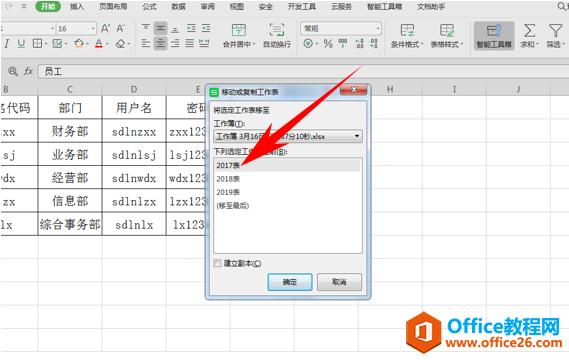Image resolution: width=569 pixels, height=360 pixels.
Task: Toggle vertical middle alignment
Action: click(x=160, y=28)
